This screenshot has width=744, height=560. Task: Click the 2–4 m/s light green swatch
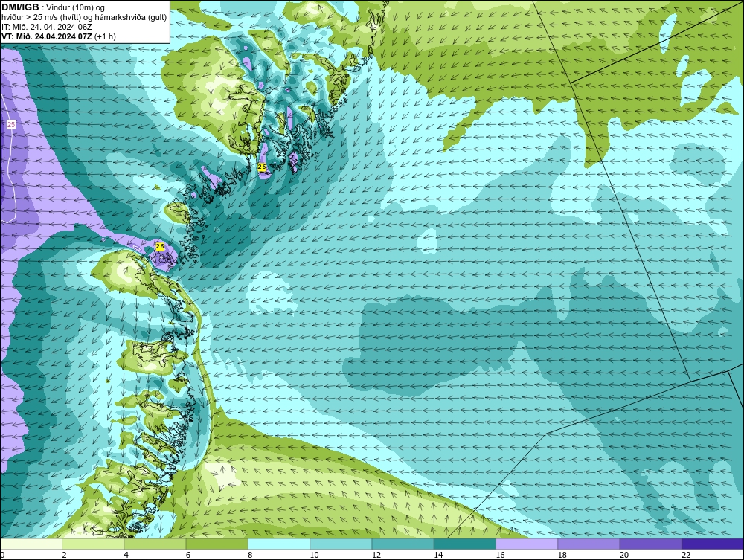click(93, 544)
